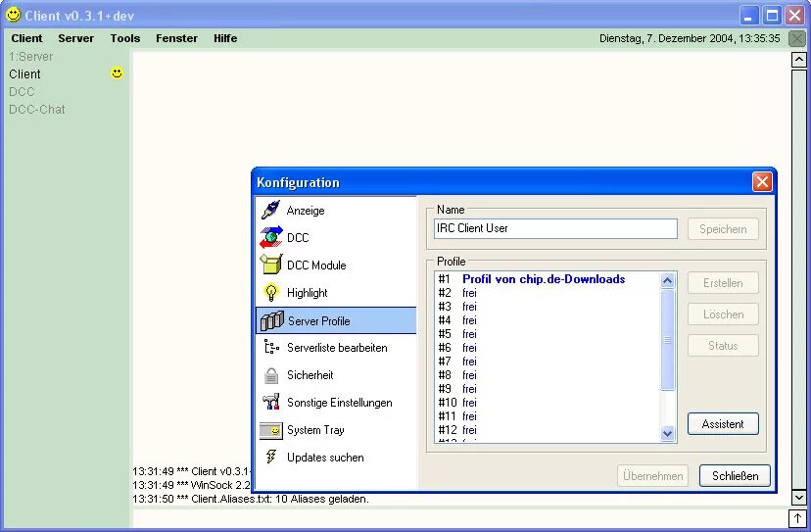Click the DCC Module box icon
Image resolution: width=811 pixels, height=532 pixels.
[x=271, y=265]
